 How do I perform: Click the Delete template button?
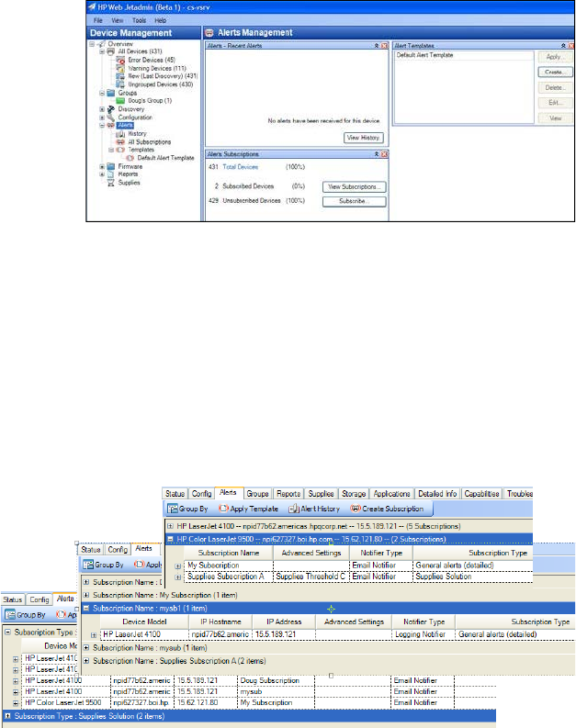(555, 87)
